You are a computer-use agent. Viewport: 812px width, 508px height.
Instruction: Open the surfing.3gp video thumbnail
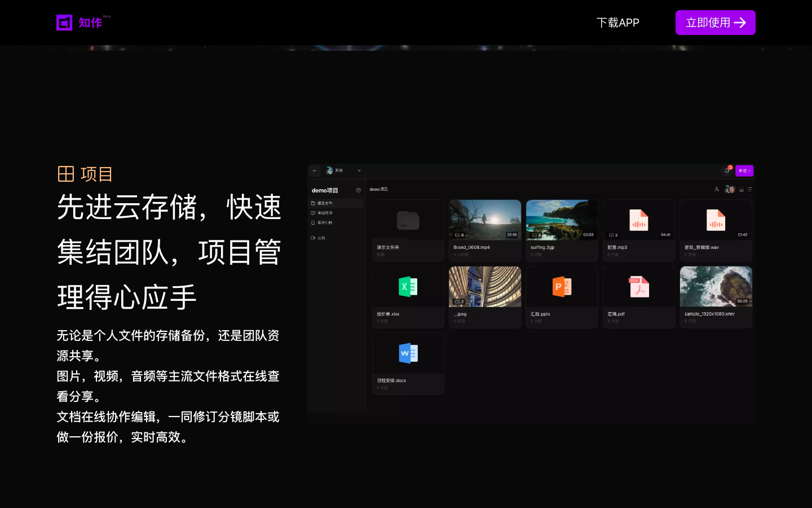pos(562,220)
